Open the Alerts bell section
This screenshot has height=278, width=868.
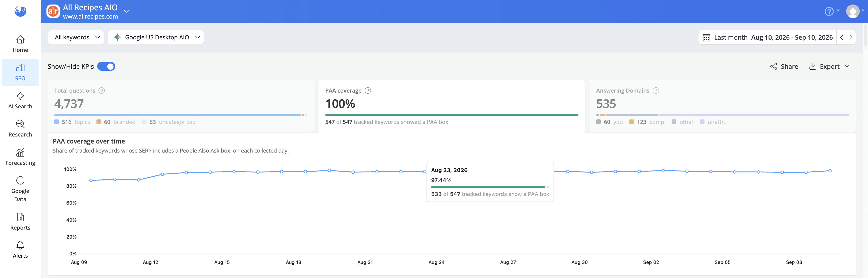click(20, 249)
